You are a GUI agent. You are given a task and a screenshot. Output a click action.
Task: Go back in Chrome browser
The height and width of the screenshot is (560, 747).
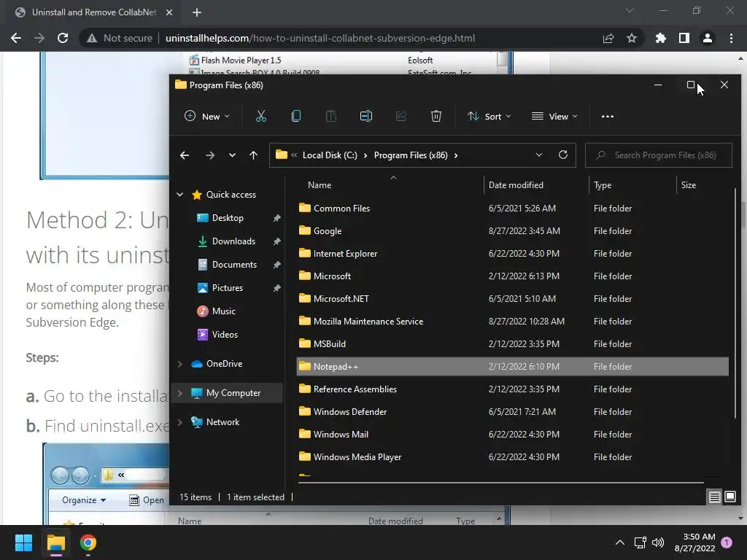(x=16, y=38)
